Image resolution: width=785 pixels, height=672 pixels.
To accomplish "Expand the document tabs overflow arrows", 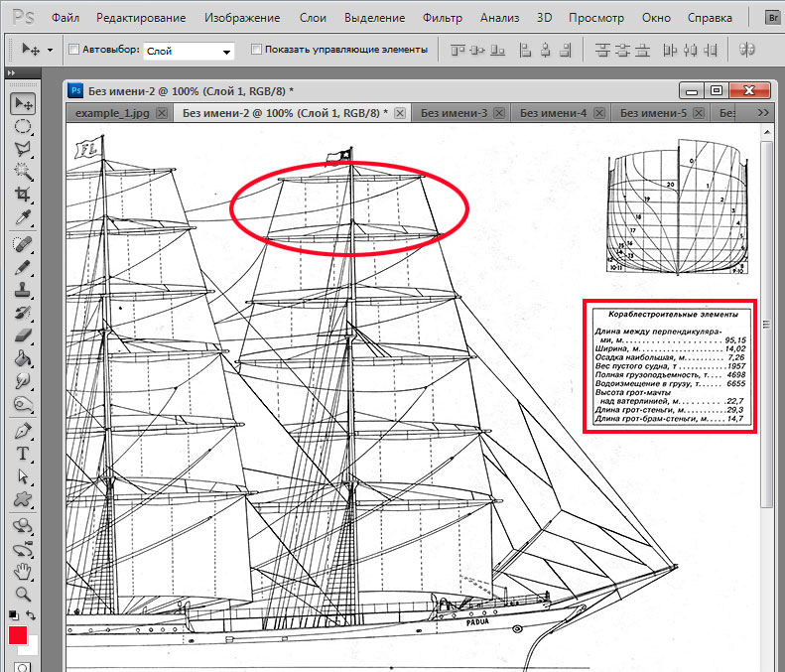I will point(763,113).
